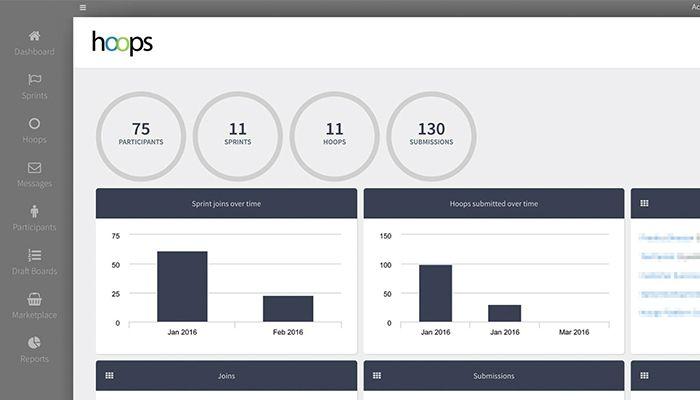This screenshot has height=400, width=700.
Task: Open Draft Boards via the list icon
Action: pyautogui.click(x=34, y=255)
